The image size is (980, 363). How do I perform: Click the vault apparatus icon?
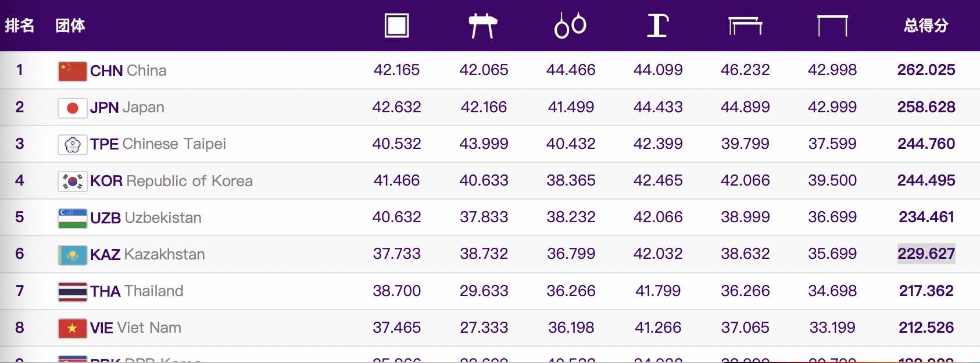click(657, 26)
